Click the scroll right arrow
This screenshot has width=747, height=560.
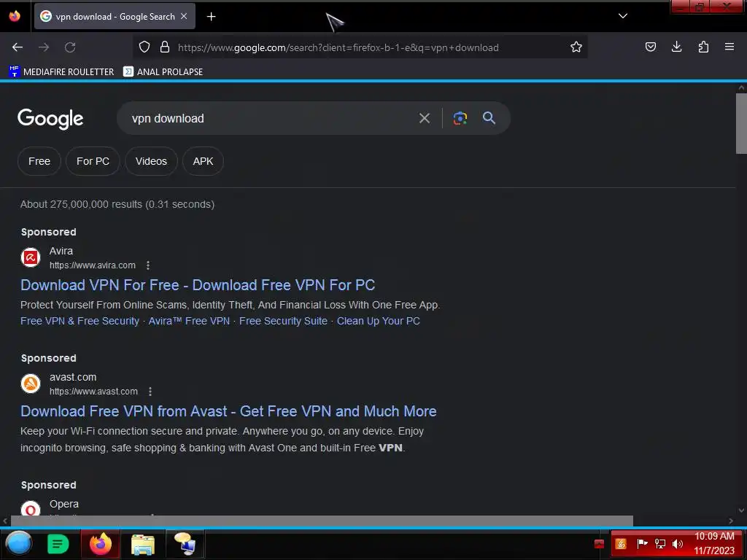731,521
